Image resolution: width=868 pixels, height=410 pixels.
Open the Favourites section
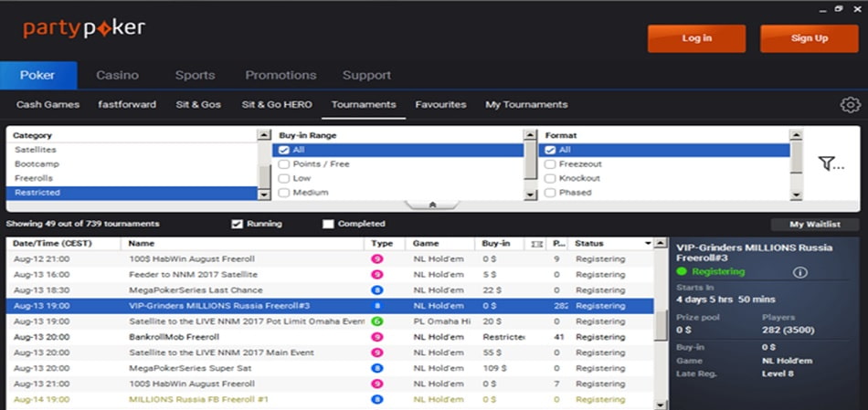click(x=440, y=105)
